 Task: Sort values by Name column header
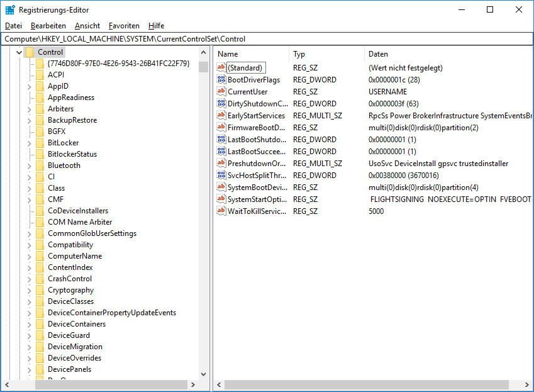pyautogui.click(x=252, y=54)
